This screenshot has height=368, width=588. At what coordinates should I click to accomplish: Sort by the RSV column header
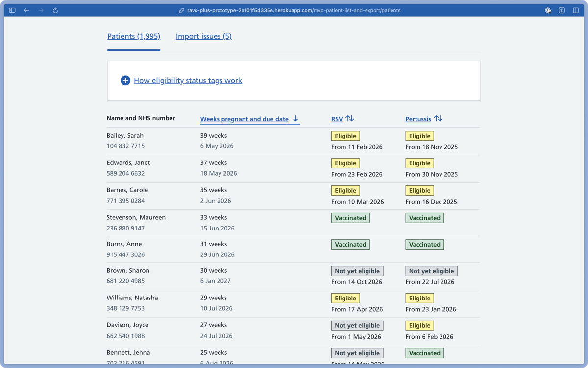[337, 119]
